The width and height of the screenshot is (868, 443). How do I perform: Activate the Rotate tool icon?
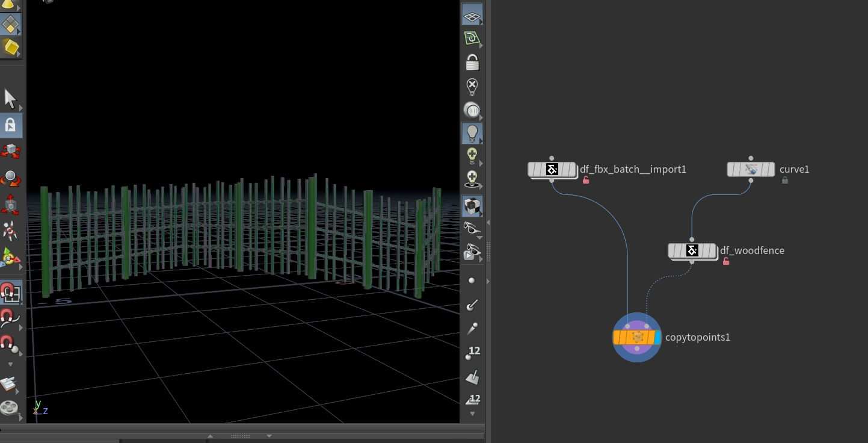coord(10,178)
